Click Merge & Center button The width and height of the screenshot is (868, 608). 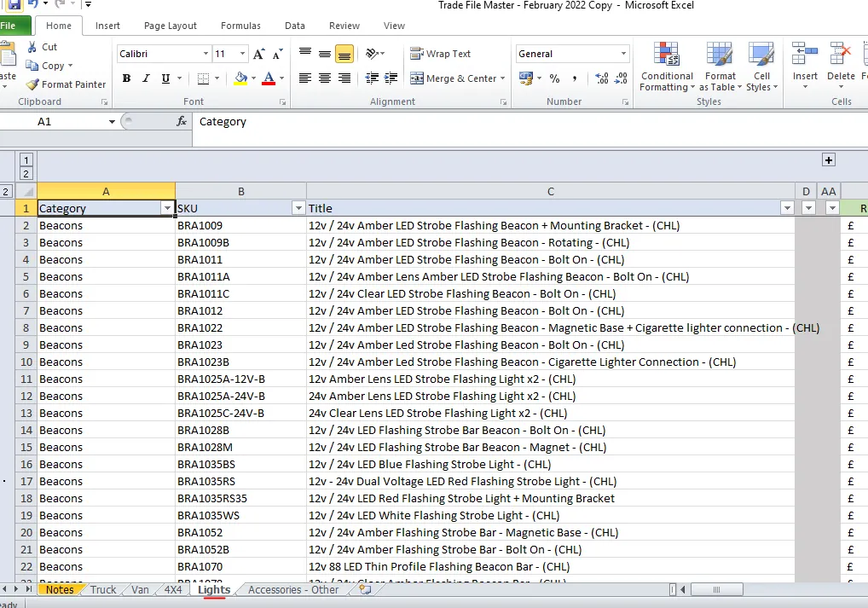pos(453,78)
